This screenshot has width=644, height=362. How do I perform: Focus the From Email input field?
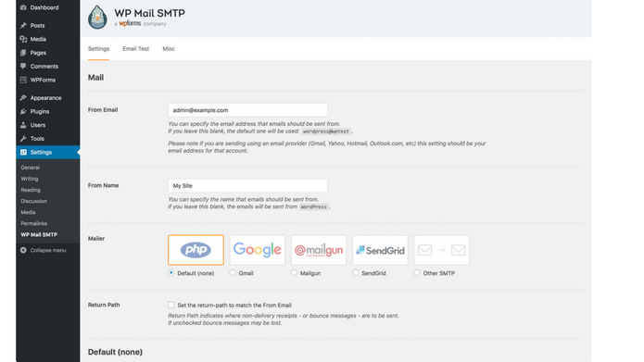click(247, 110)
